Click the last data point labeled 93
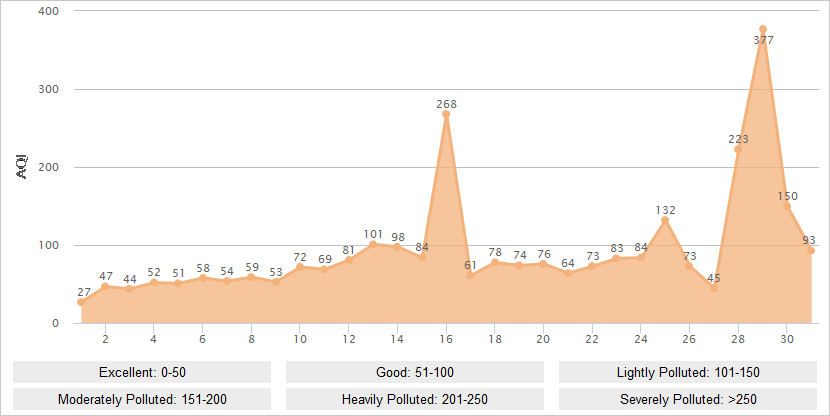 tap(811, 250)
